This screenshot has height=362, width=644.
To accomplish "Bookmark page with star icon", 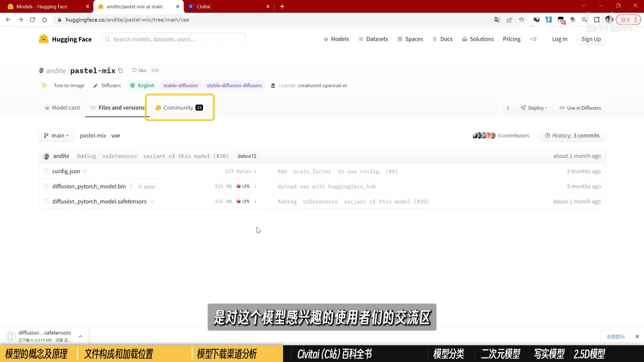I will click(x=521, y=20).
